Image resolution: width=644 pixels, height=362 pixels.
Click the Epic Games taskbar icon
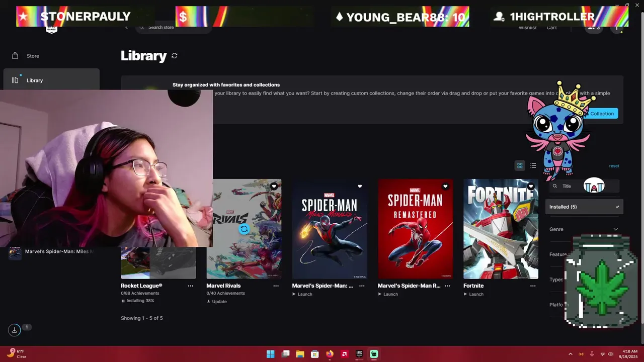click(359, 354)
